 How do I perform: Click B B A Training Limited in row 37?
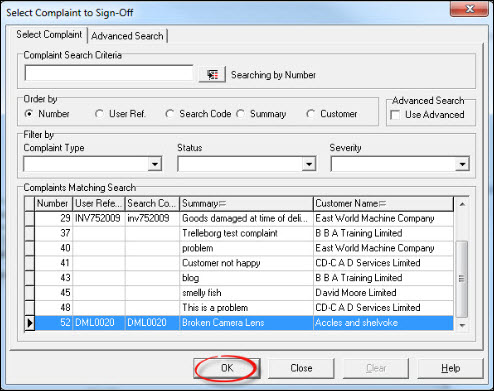(383, 233)
